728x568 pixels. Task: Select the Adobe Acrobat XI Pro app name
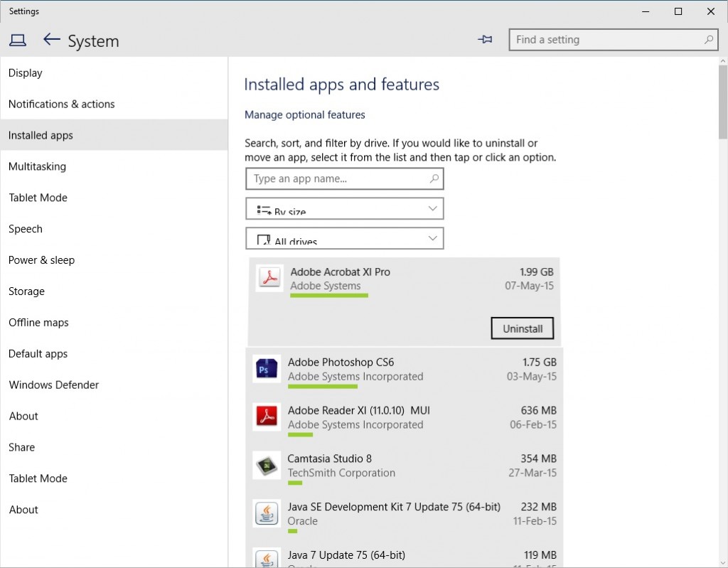(x=341, y=272)
